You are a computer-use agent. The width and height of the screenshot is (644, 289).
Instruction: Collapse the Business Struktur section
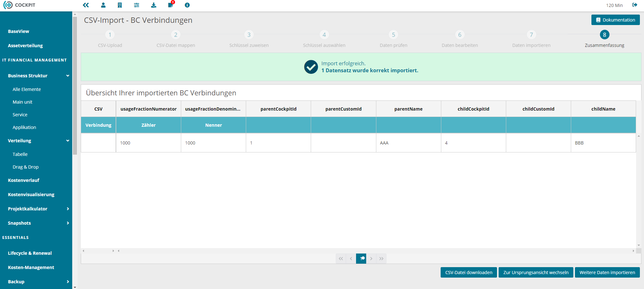[x=68, y=76]
